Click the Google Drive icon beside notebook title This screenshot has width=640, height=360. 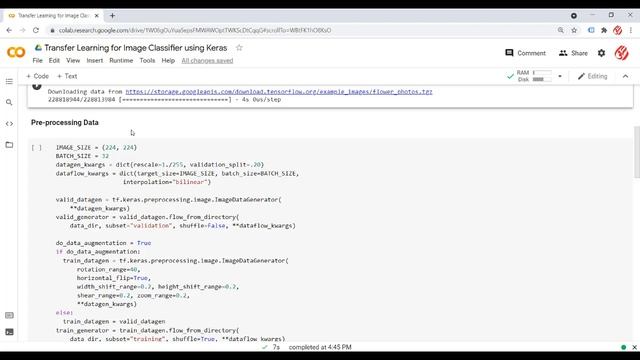(38, 48)
